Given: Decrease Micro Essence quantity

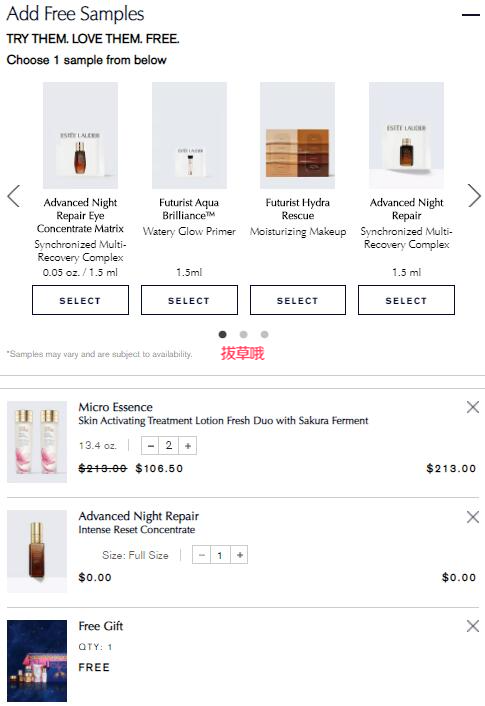Looking at the screenshot, I should tap(150, 446).
